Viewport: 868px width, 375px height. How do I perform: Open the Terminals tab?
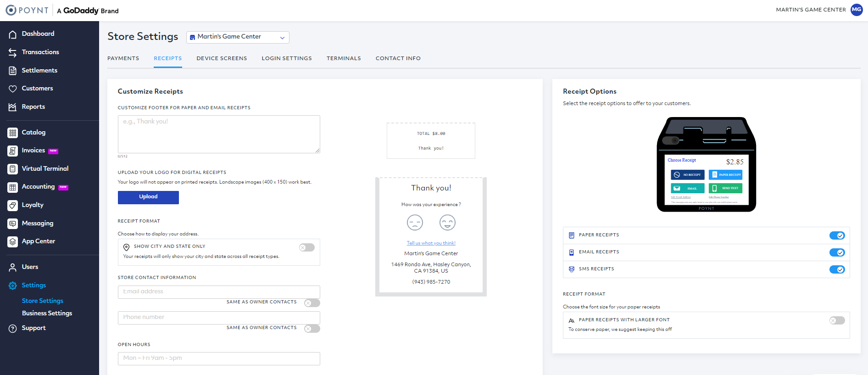344,58
